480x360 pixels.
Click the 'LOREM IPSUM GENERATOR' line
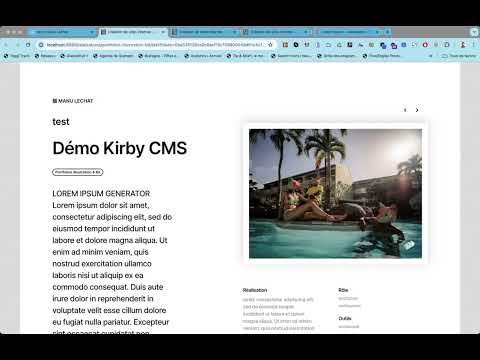pos(101,193)
